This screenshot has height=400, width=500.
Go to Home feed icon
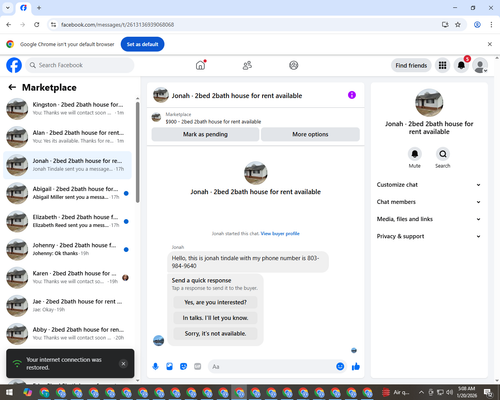[x=200, y=65]
